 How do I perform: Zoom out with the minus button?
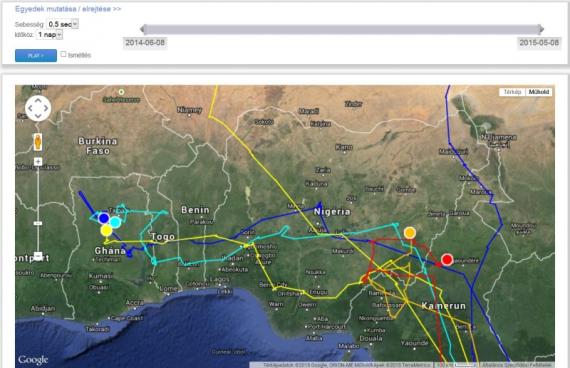(x=38, y=256)
